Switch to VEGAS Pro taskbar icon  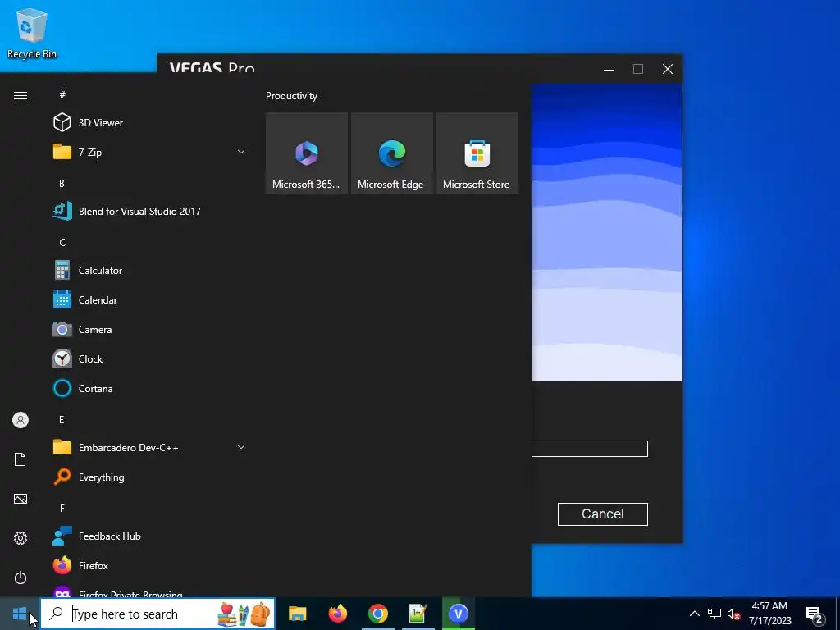pos(458,614)
